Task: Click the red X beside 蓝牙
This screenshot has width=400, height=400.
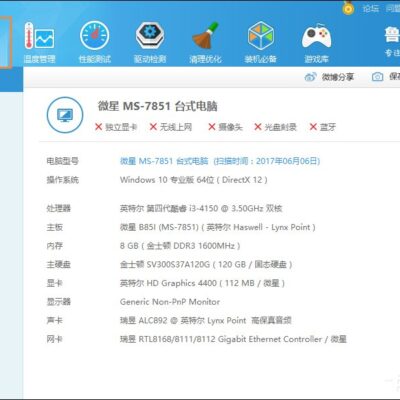Action: [x=313, y=127]
